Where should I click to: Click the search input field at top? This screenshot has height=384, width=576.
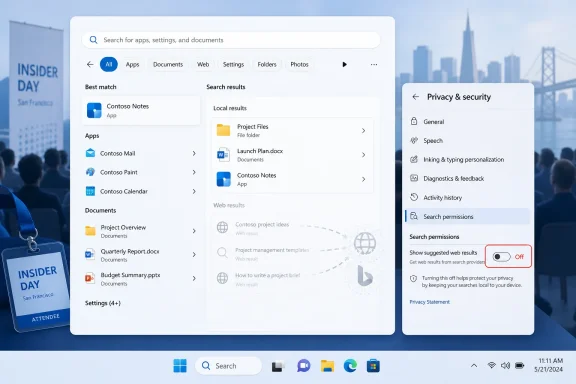click(231, 40)
